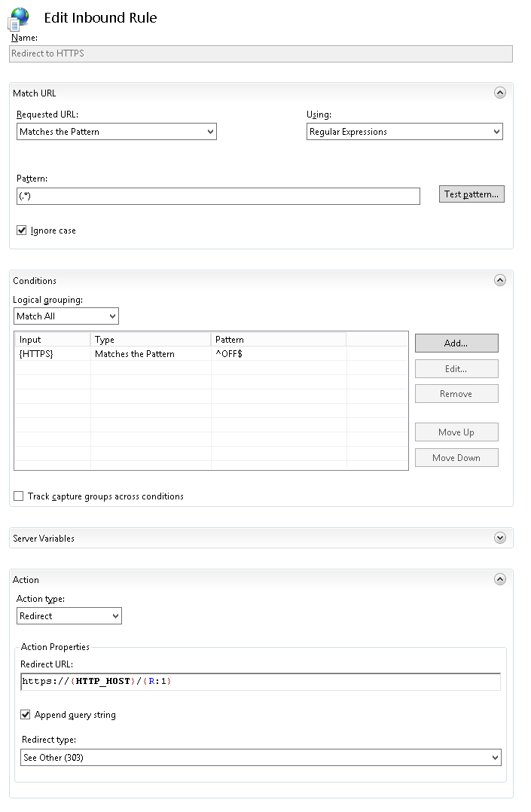
Task: Collapse the Action section
Action: (499, 579)
